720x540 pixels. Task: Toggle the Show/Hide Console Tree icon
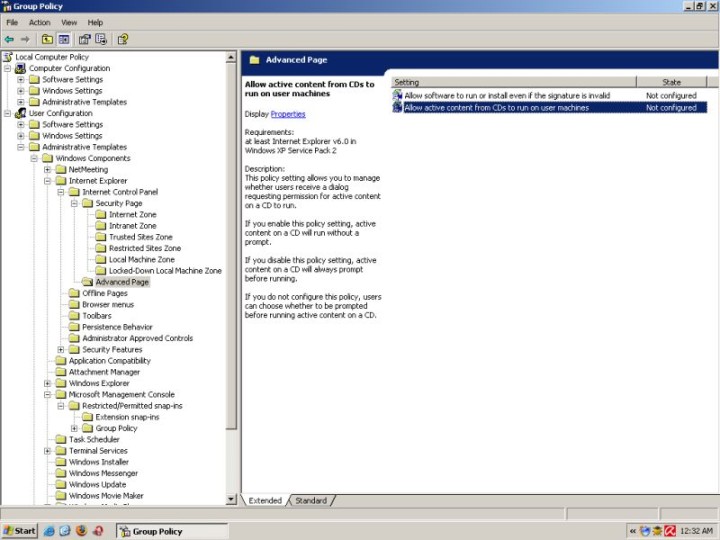64,39
